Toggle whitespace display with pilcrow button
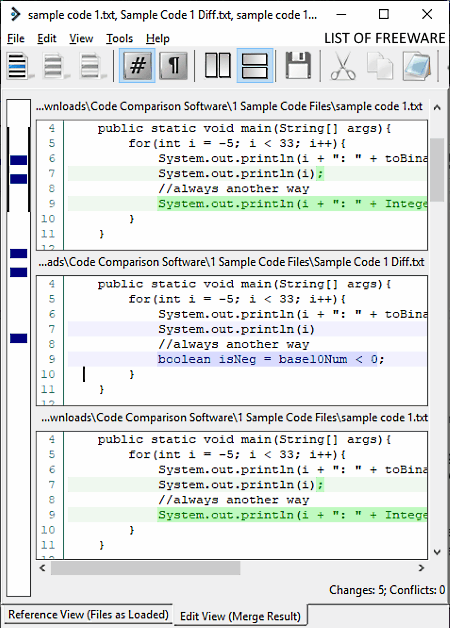Screen dimensions: 450x628 tap(173, 66)
